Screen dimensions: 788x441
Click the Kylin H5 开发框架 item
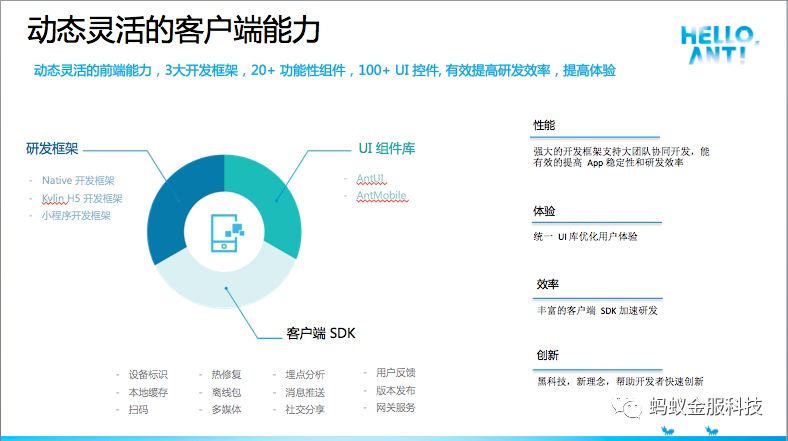82,198
